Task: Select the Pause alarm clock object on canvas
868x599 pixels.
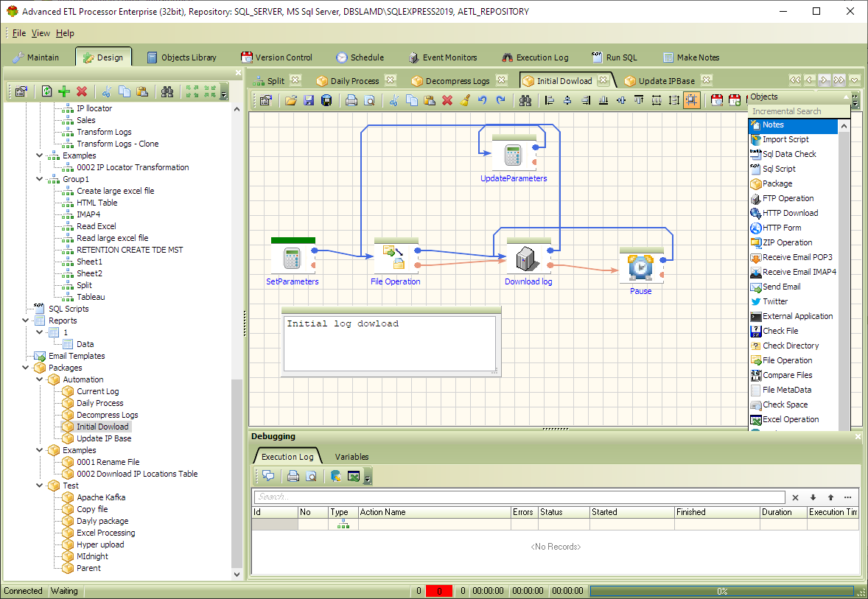Action: coord(640,267)
